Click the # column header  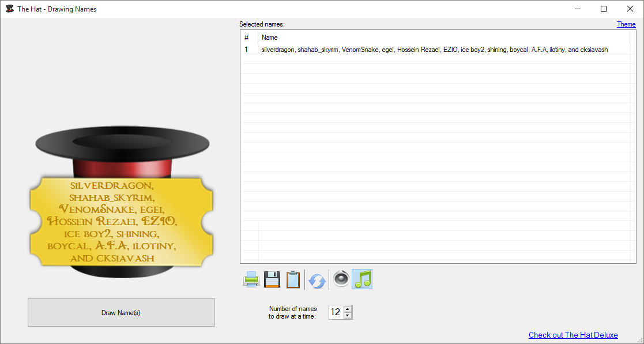(247, 38)
